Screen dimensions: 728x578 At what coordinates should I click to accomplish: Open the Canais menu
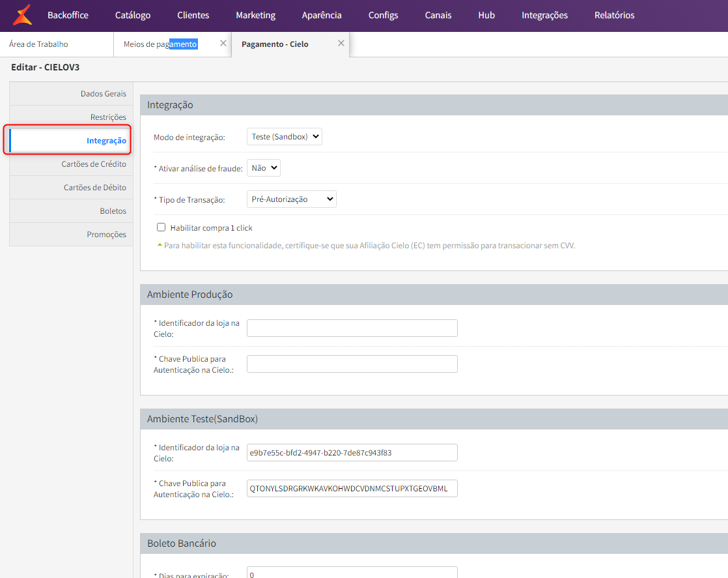click(x=438, y=16)
